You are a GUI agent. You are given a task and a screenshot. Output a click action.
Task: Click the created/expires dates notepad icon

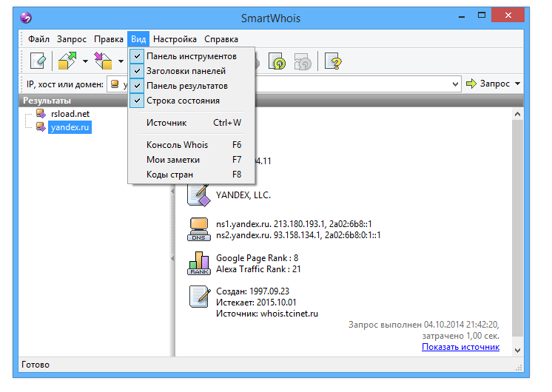200,297
